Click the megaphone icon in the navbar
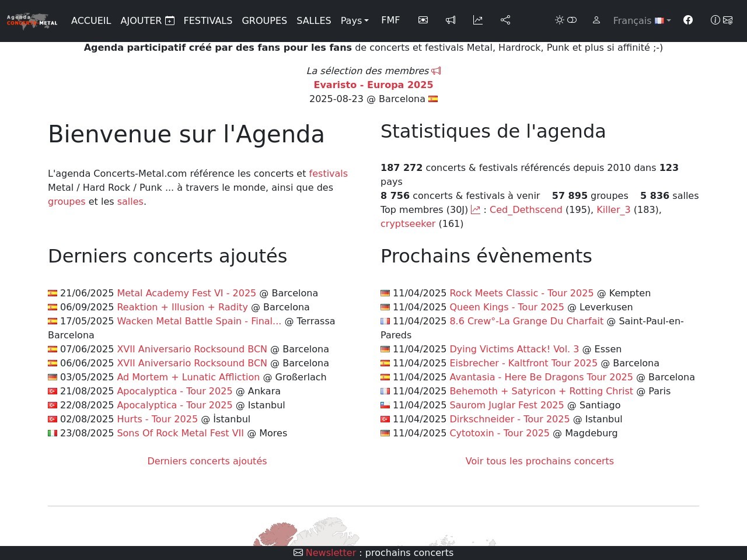The image size is (747, 560). pyautogui.click(x=451, y=20)
